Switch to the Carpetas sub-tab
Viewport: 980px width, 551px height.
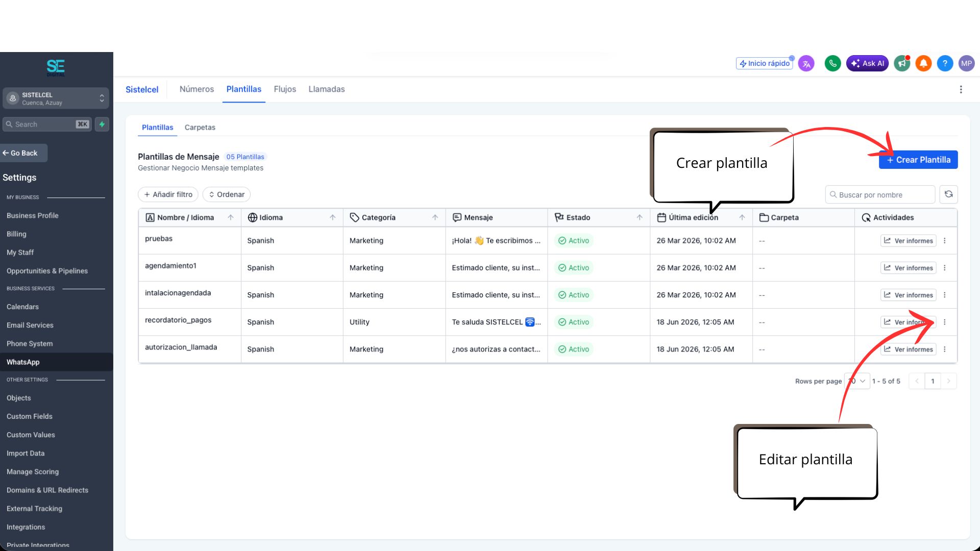click(200, 128)
